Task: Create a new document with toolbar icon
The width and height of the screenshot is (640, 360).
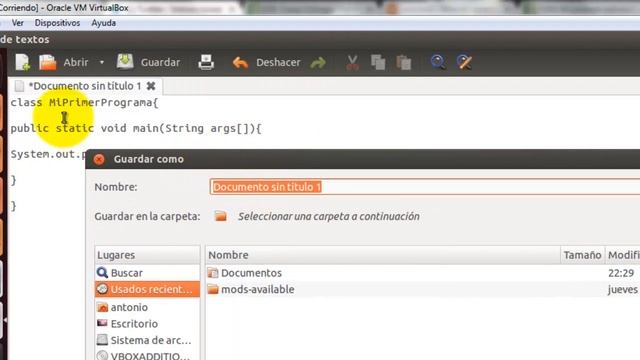Action: [x=23, y=62]
